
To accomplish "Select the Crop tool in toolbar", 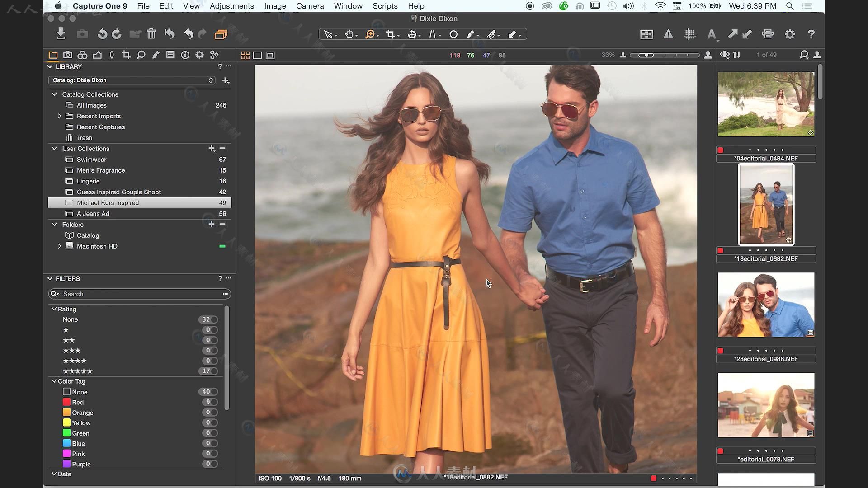I will pyautogui.click(x=391, y=34).
